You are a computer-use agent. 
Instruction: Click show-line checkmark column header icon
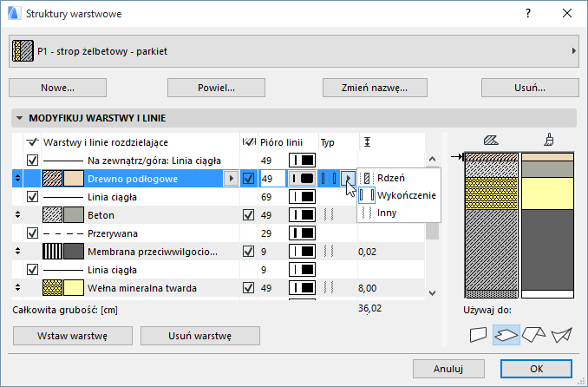32,142
